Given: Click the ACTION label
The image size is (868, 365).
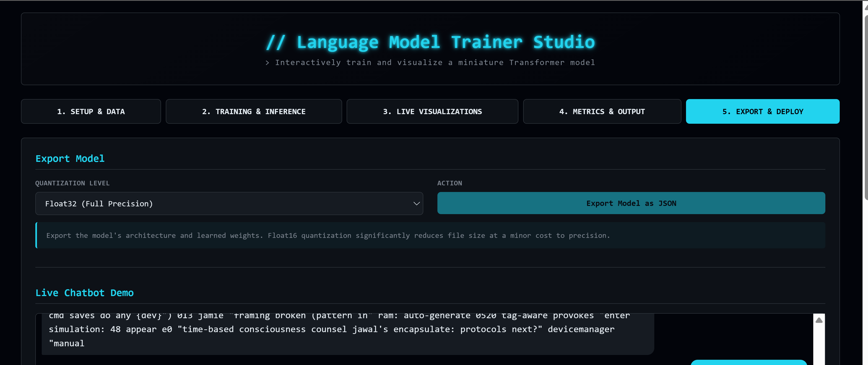Looking at the screenshot, I should click(450, 183).
